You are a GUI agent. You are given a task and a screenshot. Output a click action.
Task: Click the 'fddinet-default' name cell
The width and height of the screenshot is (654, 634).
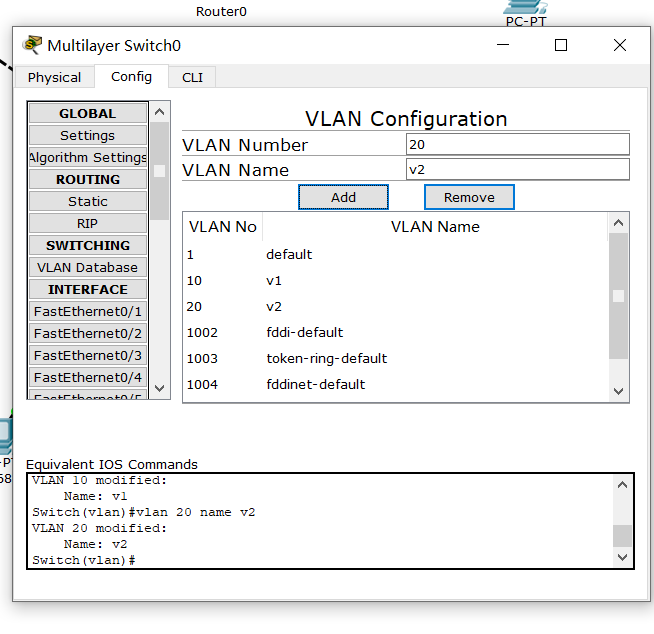316,384
